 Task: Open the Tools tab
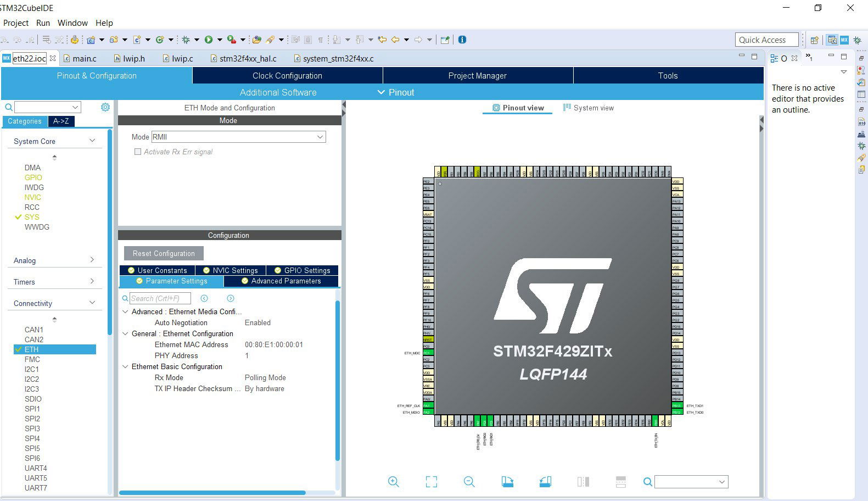coord(668,76)
